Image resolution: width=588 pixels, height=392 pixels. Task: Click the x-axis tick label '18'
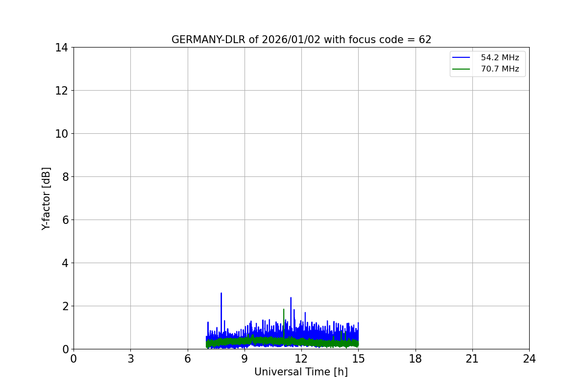point(416,359)
